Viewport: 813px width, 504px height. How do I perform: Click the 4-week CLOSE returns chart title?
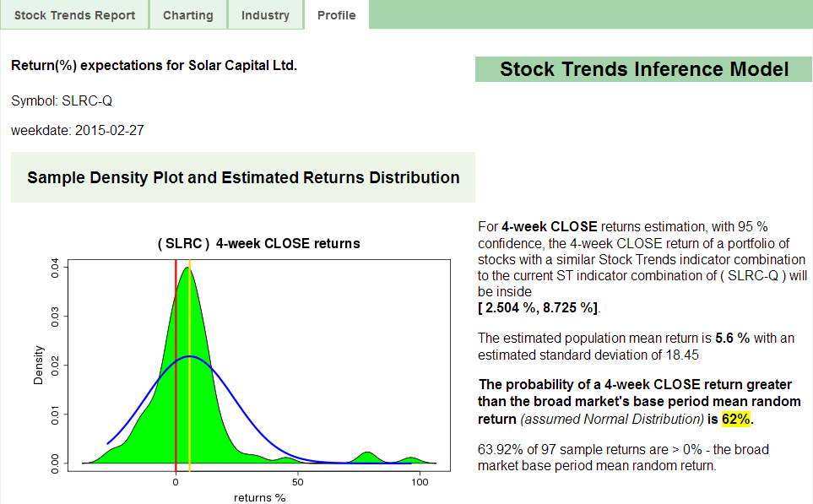(258, 243)
